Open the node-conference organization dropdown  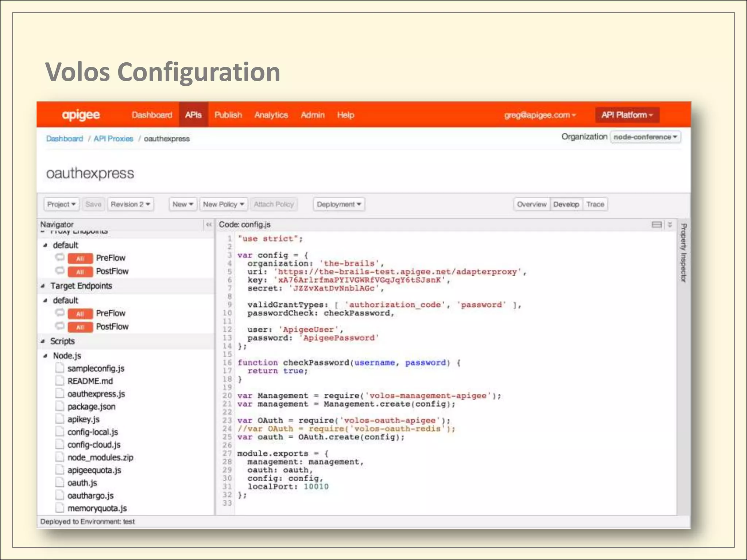645,137
